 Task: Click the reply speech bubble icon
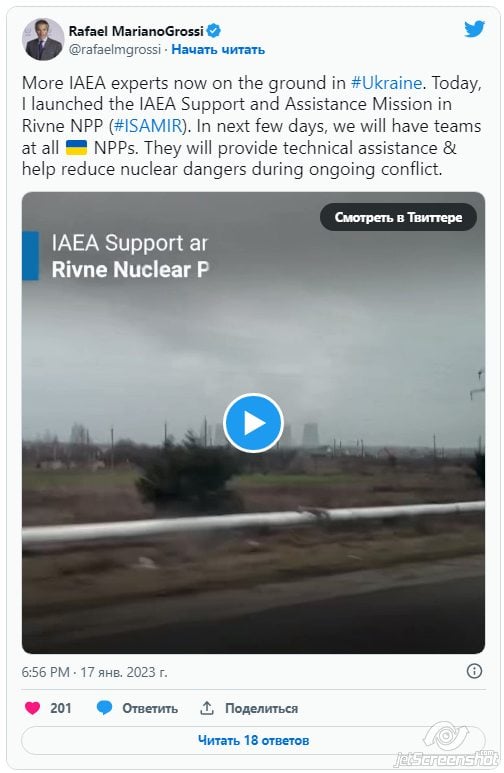pyautogui.click(x=104, y=708)
